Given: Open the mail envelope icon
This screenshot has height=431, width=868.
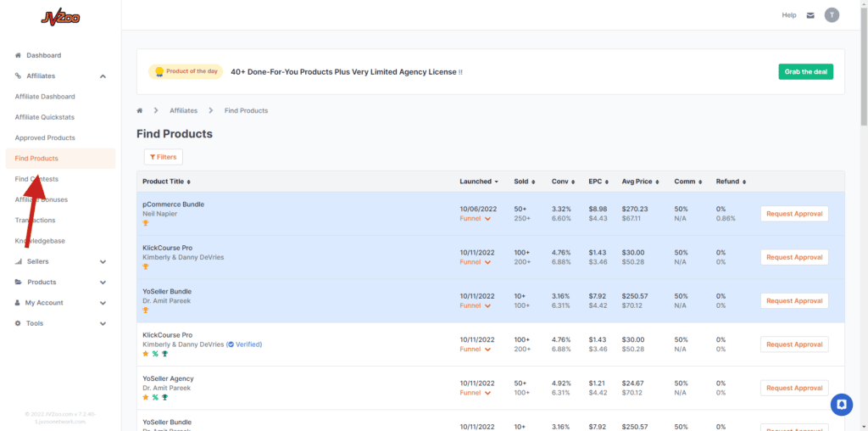Looking at the screenshot, I should coord(810,15).
